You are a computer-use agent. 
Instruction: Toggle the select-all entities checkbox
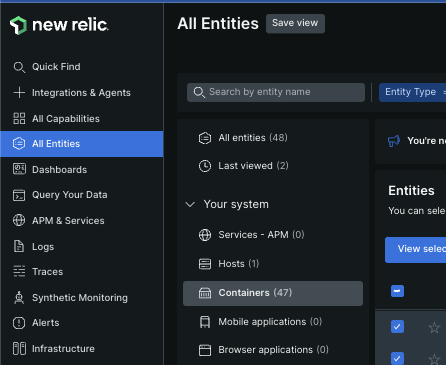coord(397,291)
